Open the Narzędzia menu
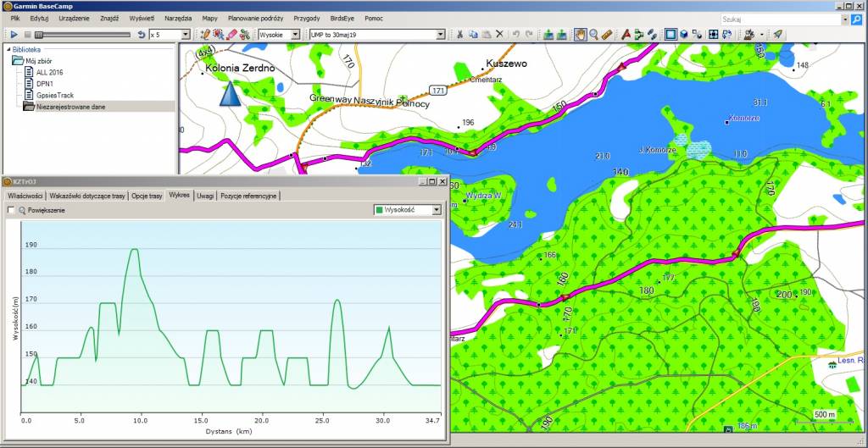The image size is (868, 448). (x=178, y=18)
